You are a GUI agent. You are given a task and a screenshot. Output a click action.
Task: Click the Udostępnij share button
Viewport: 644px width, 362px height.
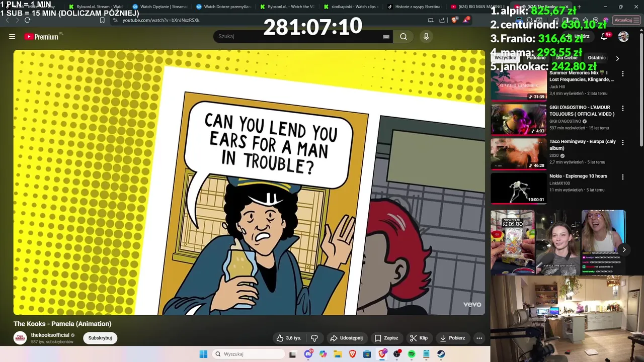coord(346,338)
